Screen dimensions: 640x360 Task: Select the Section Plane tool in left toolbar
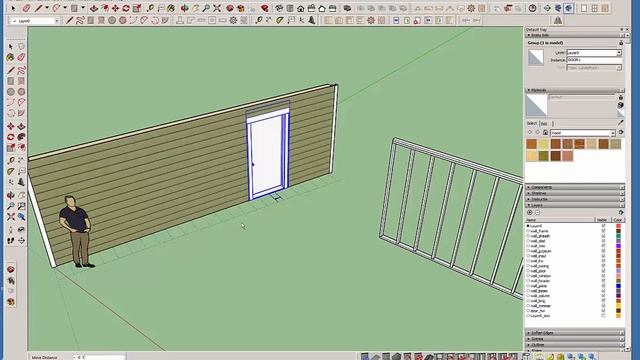(x=21, y=240)
